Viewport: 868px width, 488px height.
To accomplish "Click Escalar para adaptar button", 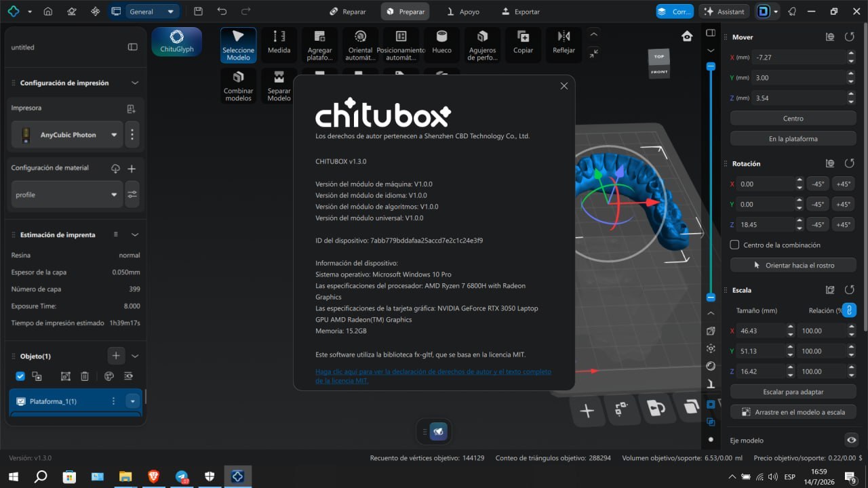I will click(793, 392).
